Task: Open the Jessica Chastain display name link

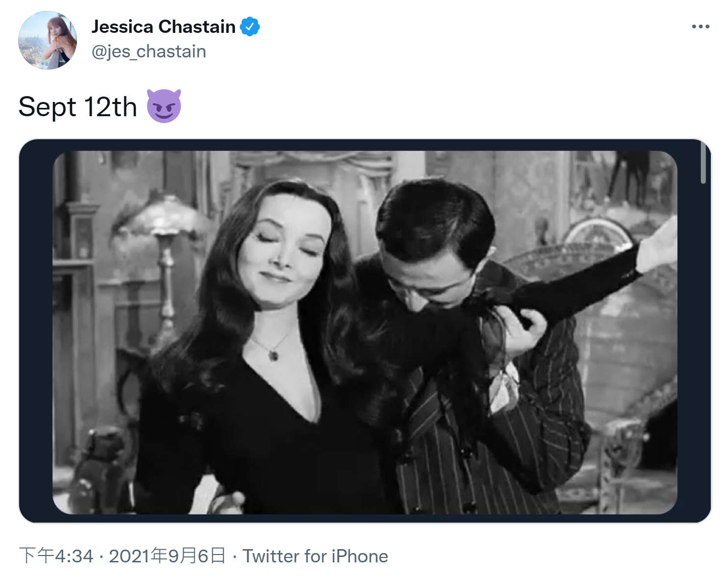Action: [164, 26]
